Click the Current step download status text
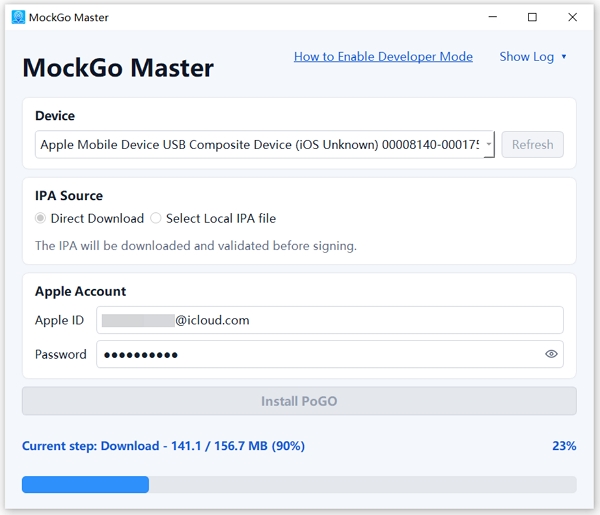 [x=163, y=446]
